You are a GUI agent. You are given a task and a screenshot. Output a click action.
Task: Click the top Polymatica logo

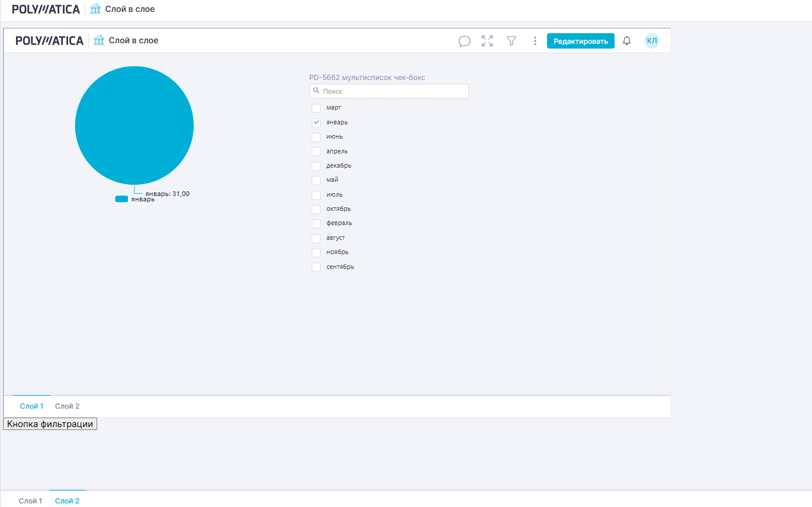tap(46, 9)
